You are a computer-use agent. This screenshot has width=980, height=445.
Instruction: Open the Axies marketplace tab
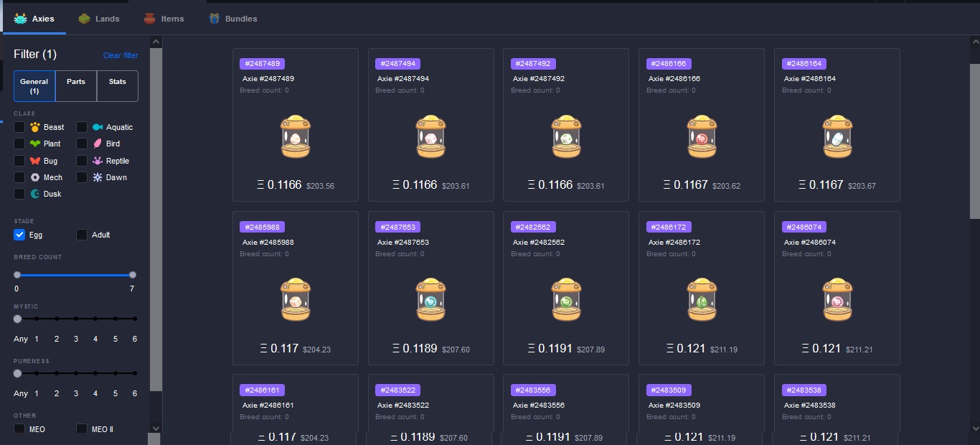pos(34,19)
